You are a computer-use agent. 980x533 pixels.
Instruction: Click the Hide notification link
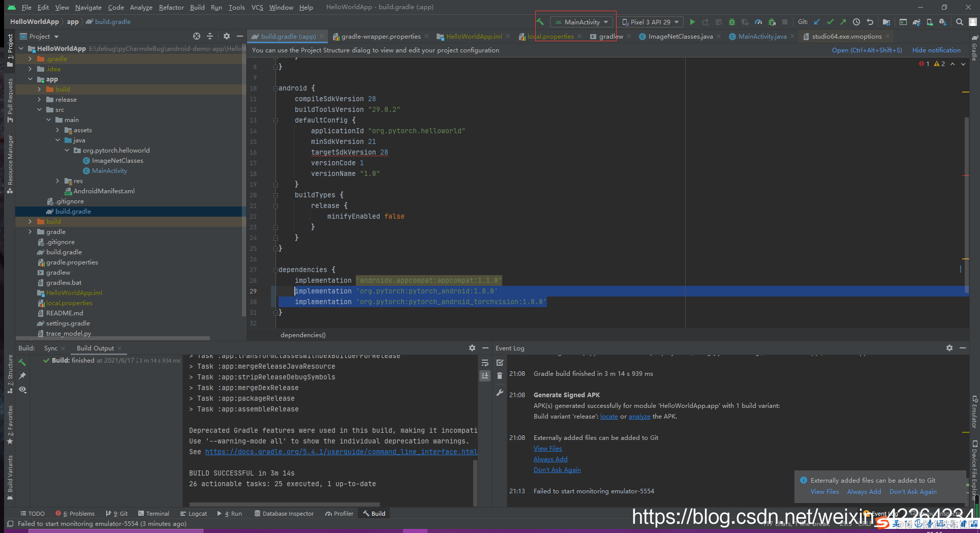[x=936, y=50]
